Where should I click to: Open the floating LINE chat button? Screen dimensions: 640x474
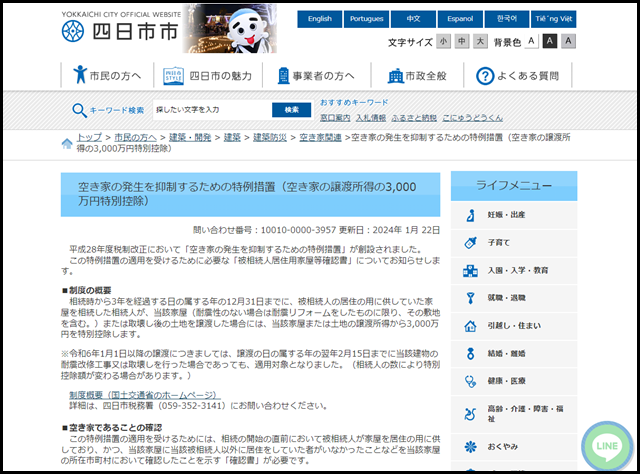click(607, 446)
